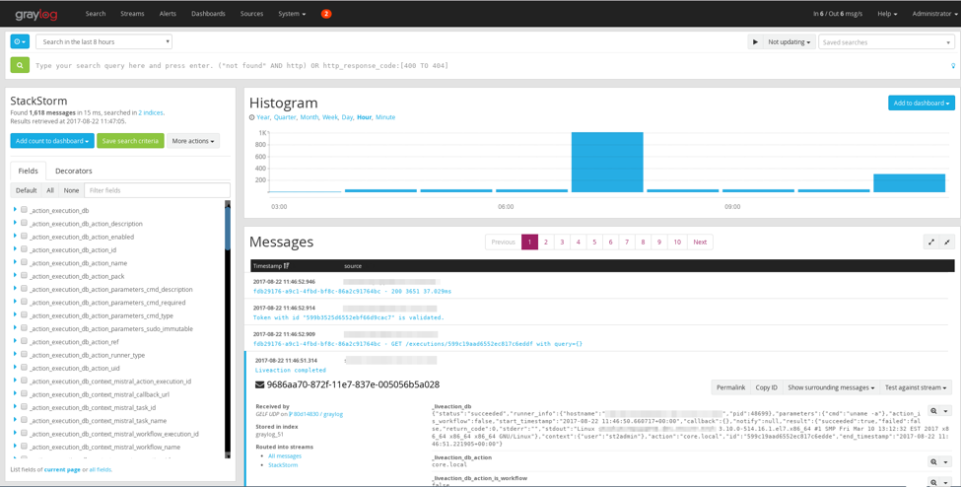The width and height of the screenshot is (961, 487).
Task: Expand the messages table with diagonal arrows icon
Action: pos(931,242)
